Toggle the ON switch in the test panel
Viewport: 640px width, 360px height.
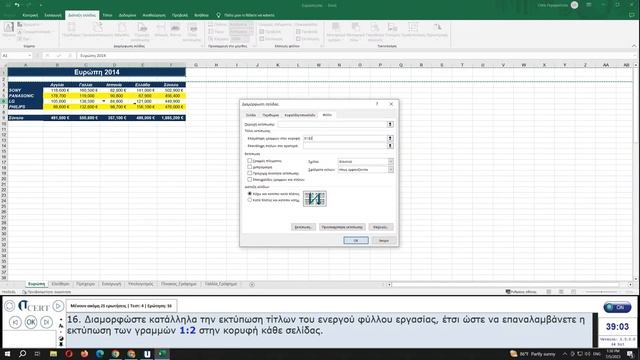tap(617, 307)
